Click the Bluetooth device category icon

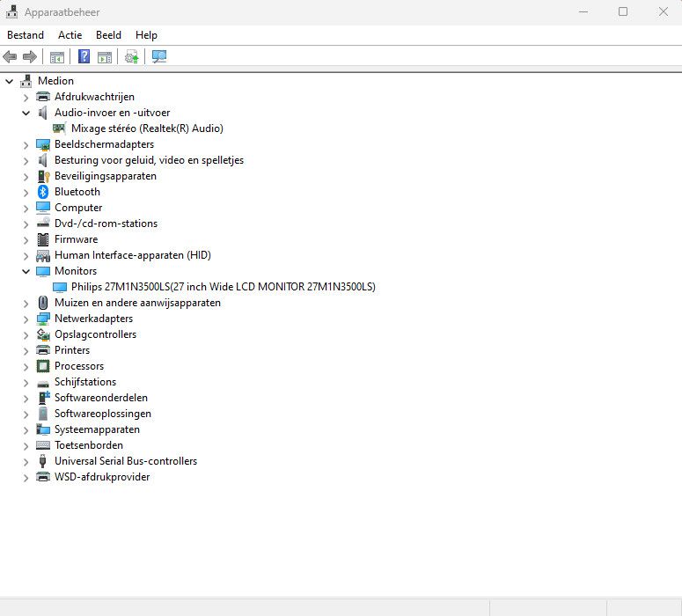coord(43,192)
